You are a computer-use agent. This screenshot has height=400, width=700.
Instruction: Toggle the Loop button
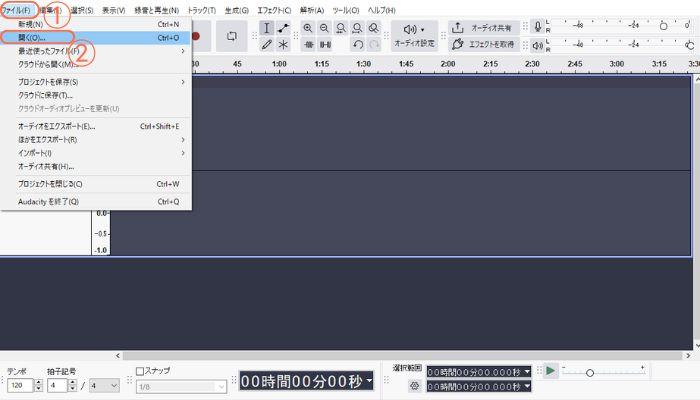tap(231, 36)
